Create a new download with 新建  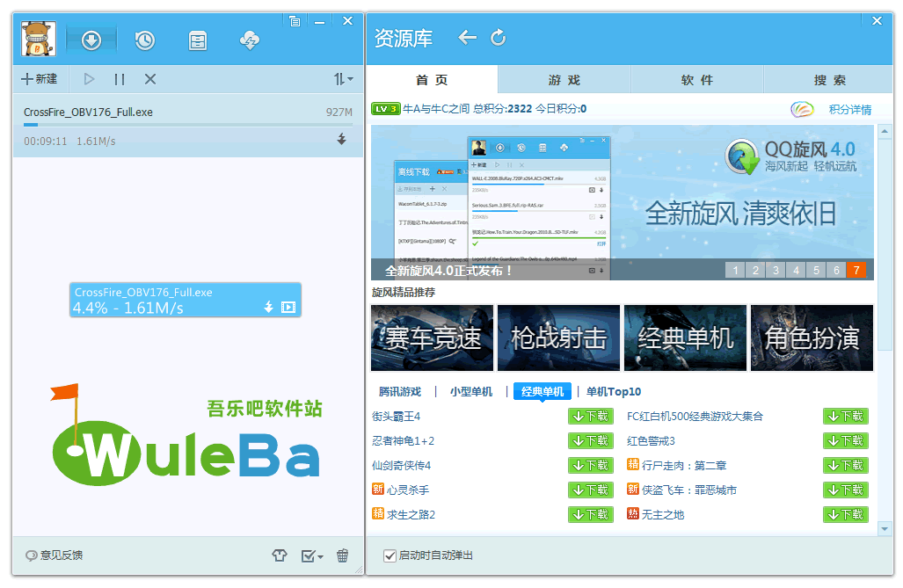pos(40,79)
